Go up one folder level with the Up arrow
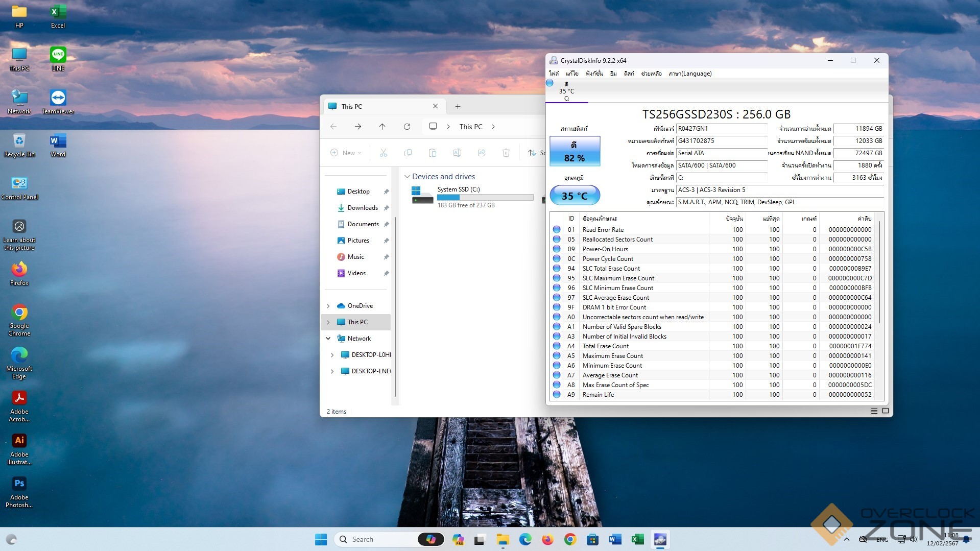 382,127
